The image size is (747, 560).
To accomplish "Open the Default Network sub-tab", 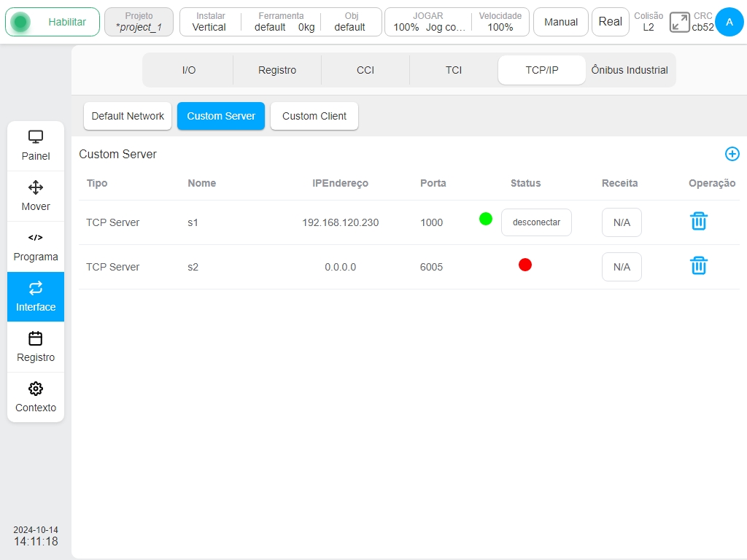I will (x=128, y=116).
